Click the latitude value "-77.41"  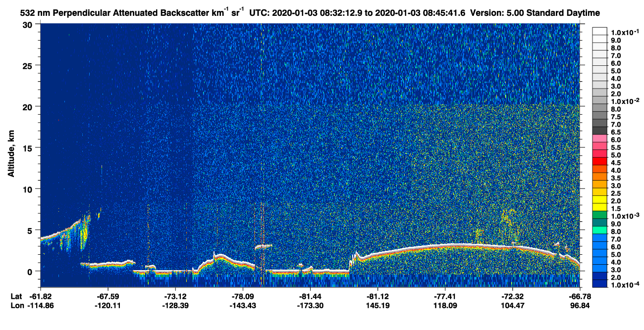pyautogui.click(x=445, y=296)
